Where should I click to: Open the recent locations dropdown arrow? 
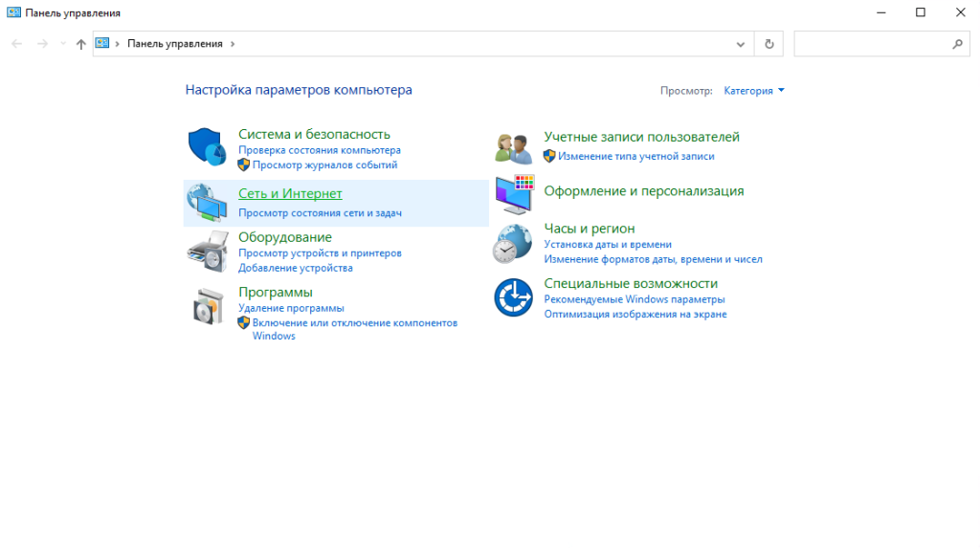62,44
